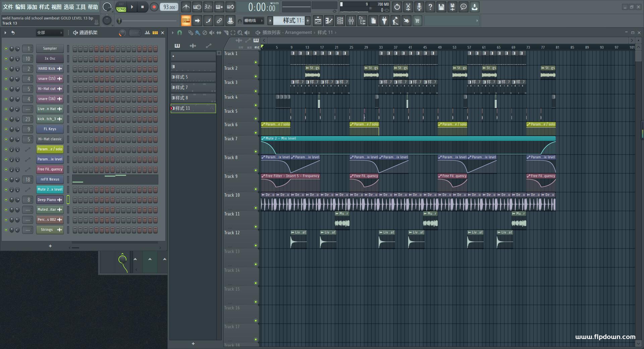Mute playlist Track 1
Screen dimensions: 644x349
pos(256,62)
